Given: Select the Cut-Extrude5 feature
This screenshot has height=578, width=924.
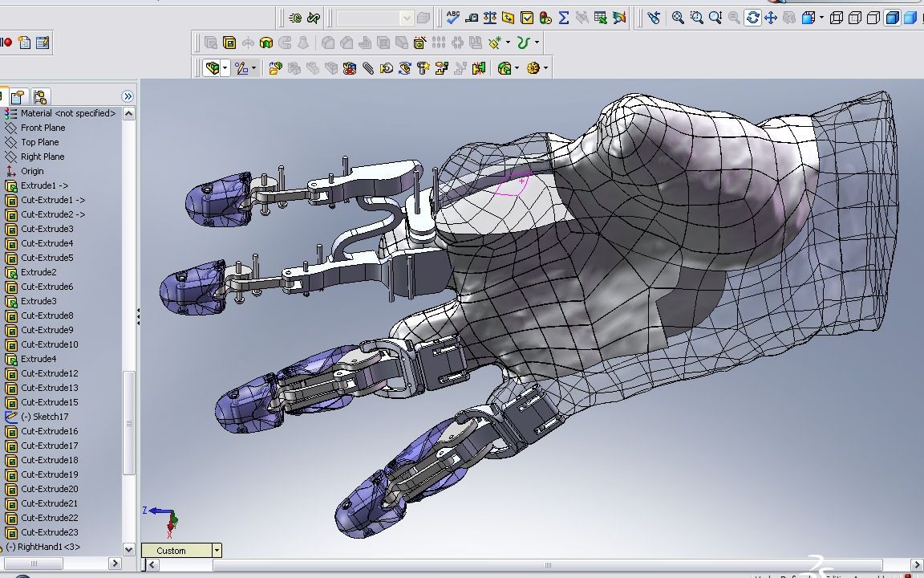Looking at the screenshot, I should pyautogui.click(x=47, y=258).
